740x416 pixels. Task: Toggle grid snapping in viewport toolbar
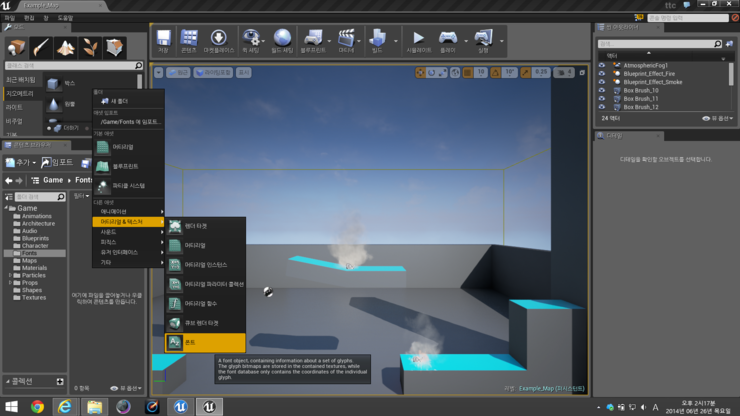[468, 72]
